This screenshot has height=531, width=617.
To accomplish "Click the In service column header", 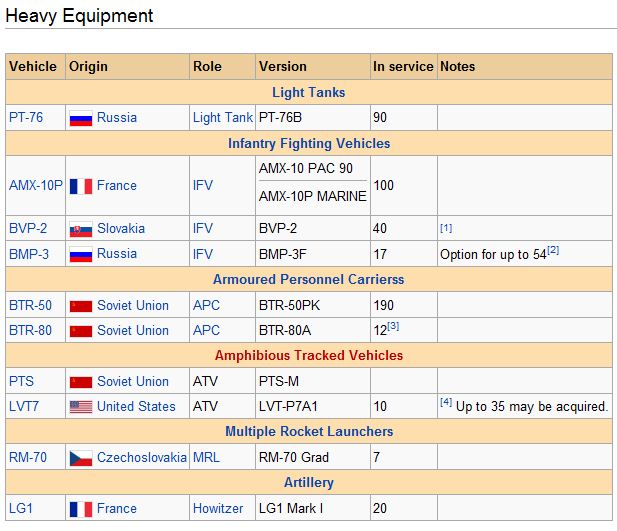I will pyautogui.click(x=403, y=67).
